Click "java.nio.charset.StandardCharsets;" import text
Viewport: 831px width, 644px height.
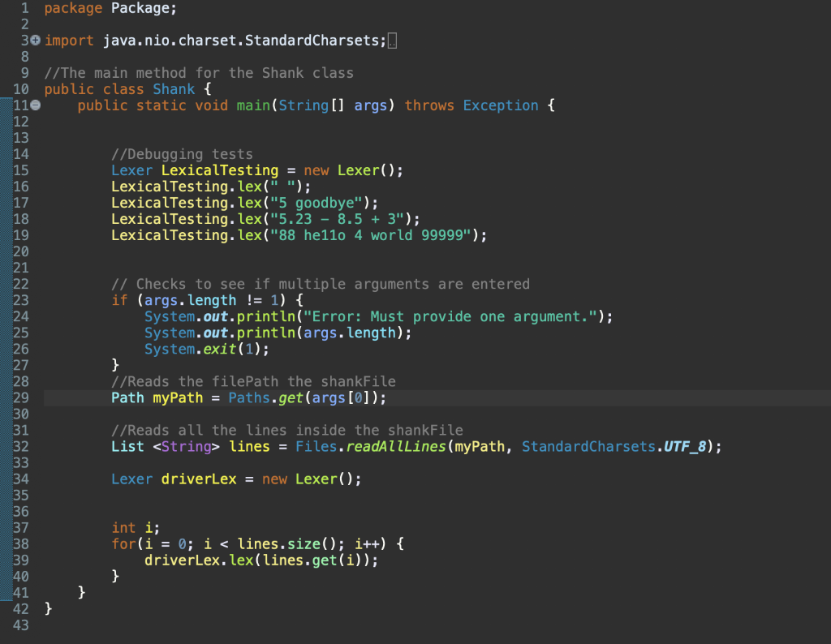click(x=245, y=41)
